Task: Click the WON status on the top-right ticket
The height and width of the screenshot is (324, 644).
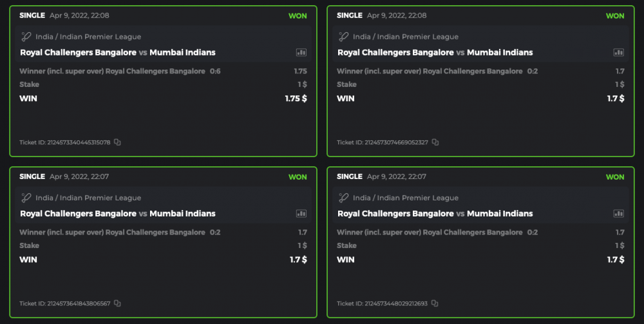Action: point(615,15)
